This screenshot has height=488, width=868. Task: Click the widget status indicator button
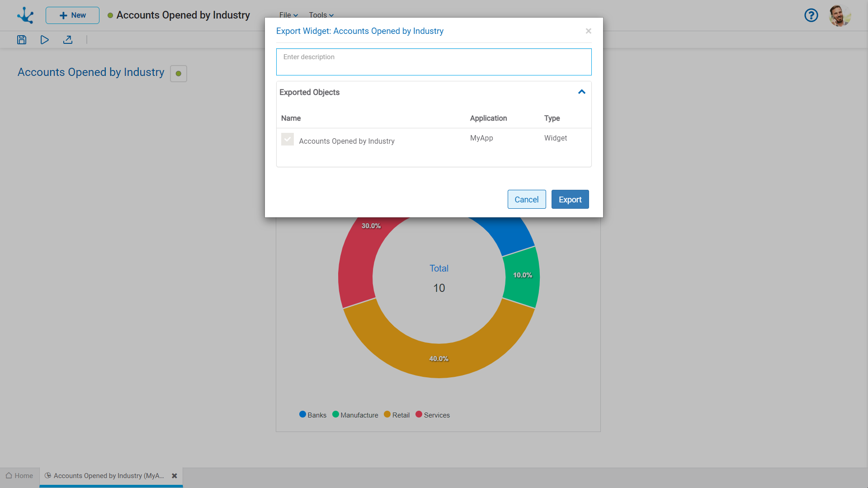pos(179,74)
